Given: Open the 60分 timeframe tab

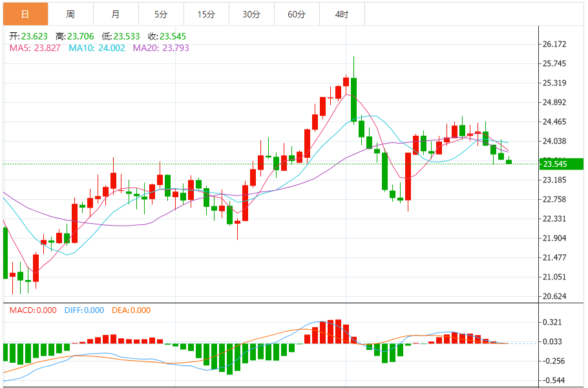Looking at the screenshot, I should pyautogui.click(x=297, y=14).
